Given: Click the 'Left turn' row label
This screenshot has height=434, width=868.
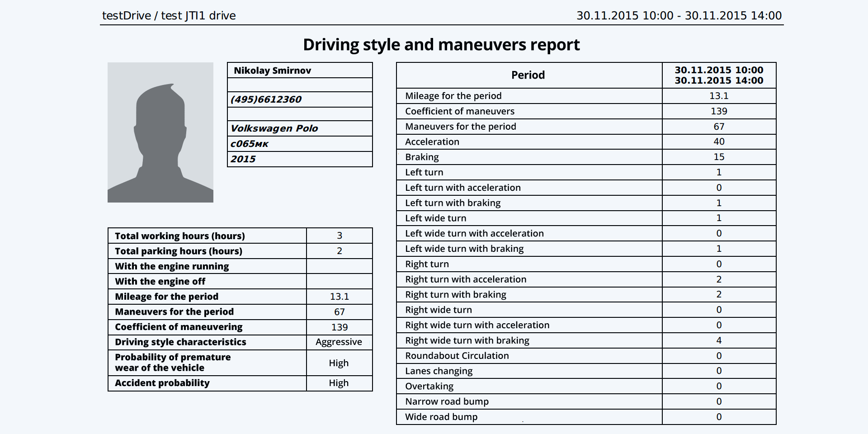Looking at the screenshot, I should point(424,172).
